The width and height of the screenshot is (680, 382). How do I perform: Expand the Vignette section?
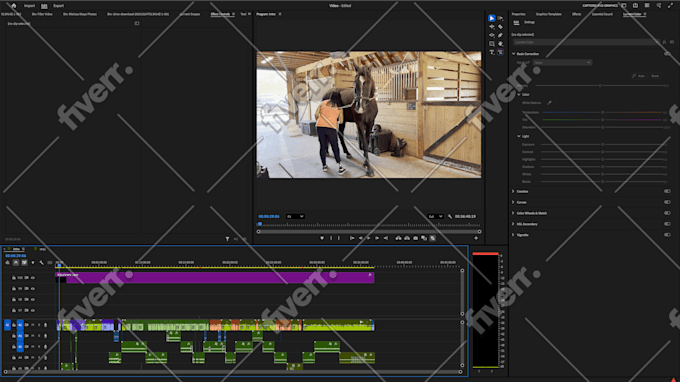coord(513,235)
